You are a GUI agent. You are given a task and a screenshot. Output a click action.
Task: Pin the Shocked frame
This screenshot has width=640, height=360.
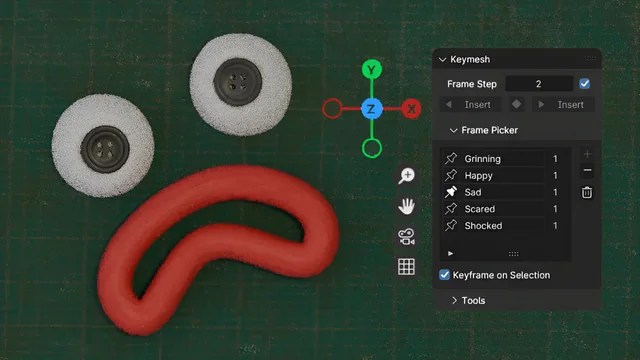click(x=451, y=225)
